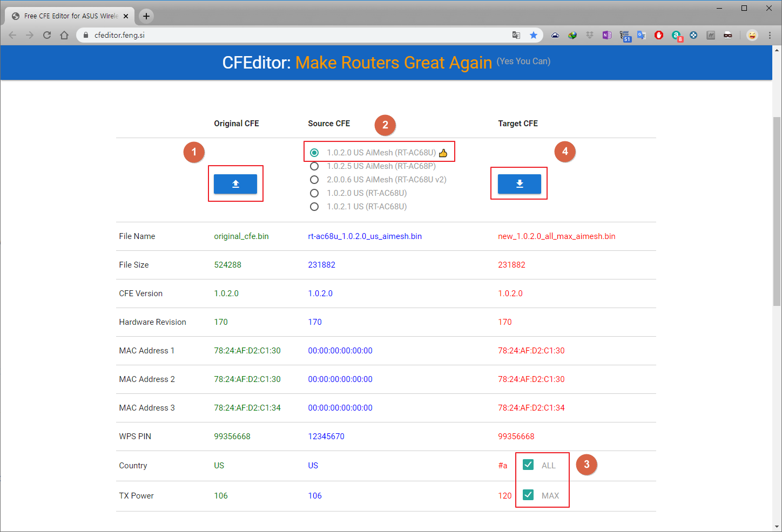Click the Original CFE column header
Screen dimensions: 782x532
237,124
